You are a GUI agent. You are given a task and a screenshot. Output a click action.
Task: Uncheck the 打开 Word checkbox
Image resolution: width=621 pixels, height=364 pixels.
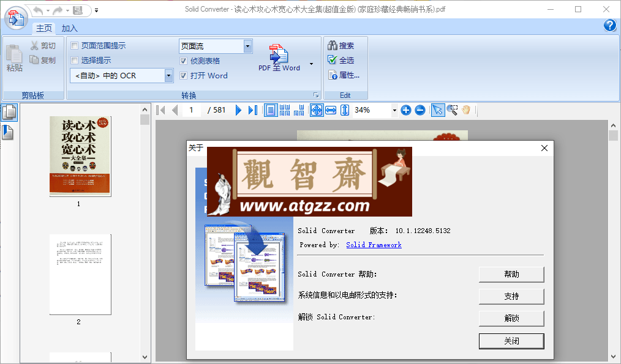tap(183, 76)
